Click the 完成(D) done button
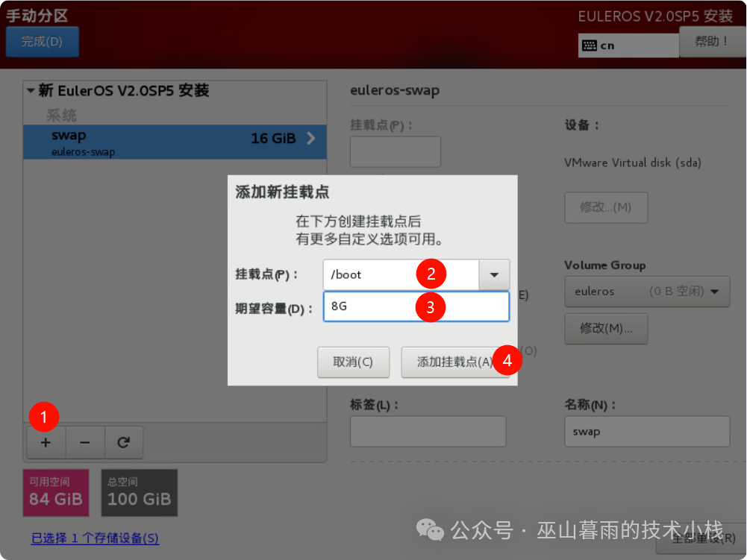 42,42
